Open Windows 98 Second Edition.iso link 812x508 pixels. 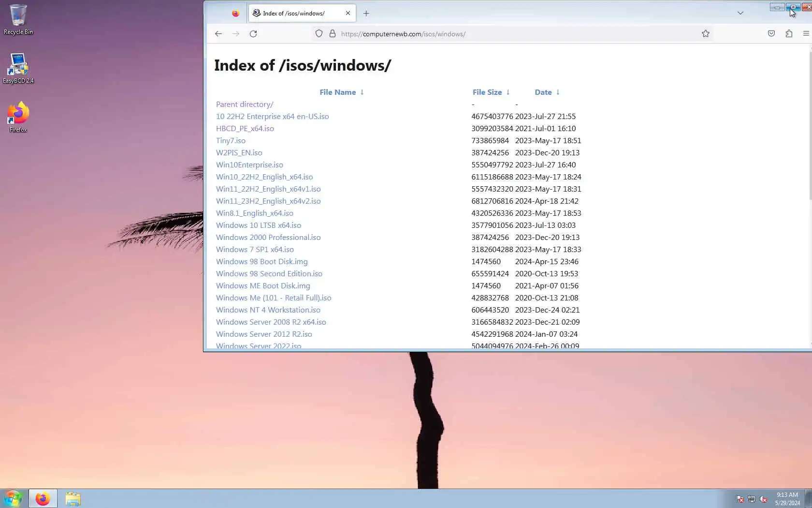coord(269,274)
